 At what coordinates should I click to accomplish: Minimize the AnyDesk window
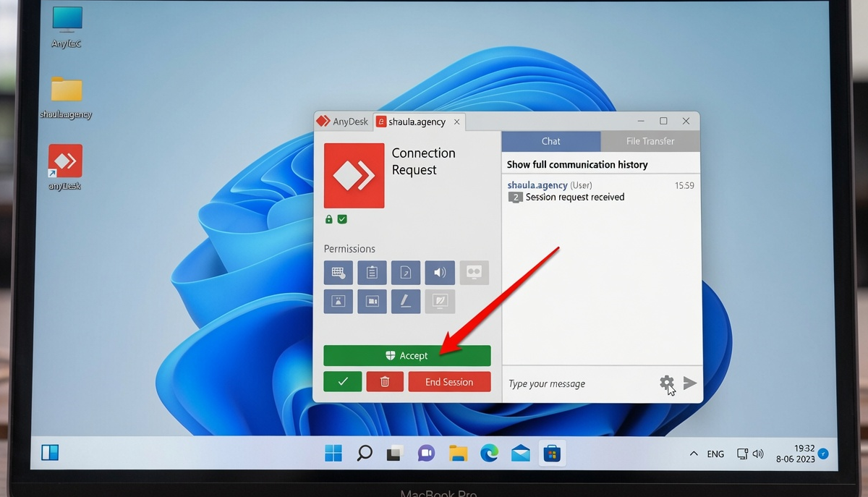point(642,122)
